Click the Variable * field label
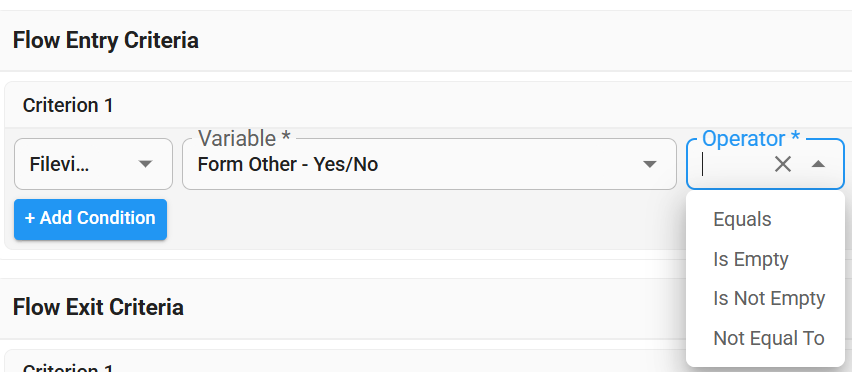This screenshot has width=852, height=372. (x=244, y=139)
